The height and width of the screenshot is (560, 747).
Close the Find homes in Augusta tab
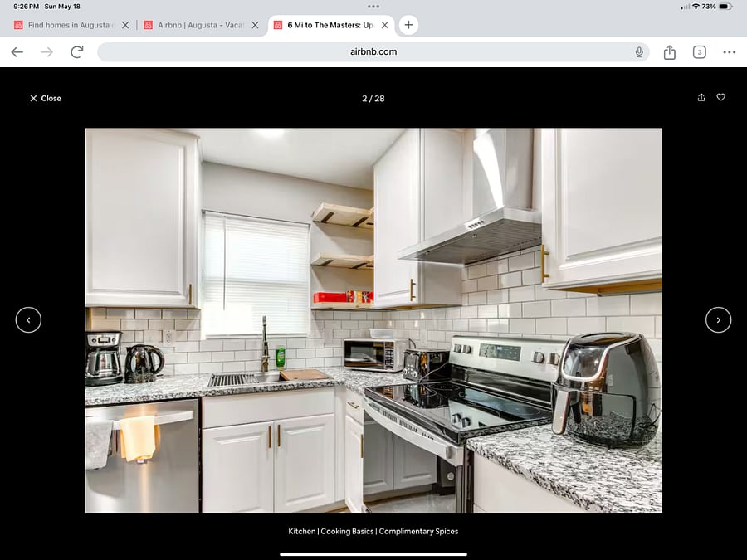(125, 25)
